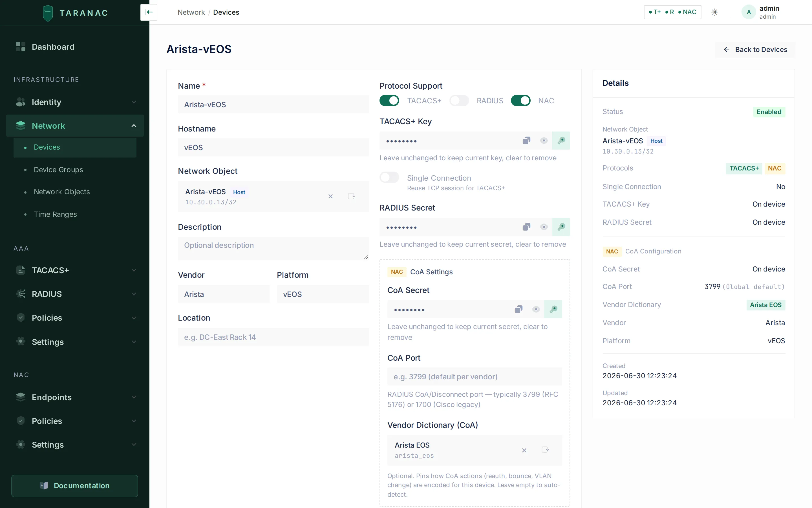The width and height of the screenshot is (812, 508).
Task: Expand the NAC Policies chevron
Action: coord(134,421)
